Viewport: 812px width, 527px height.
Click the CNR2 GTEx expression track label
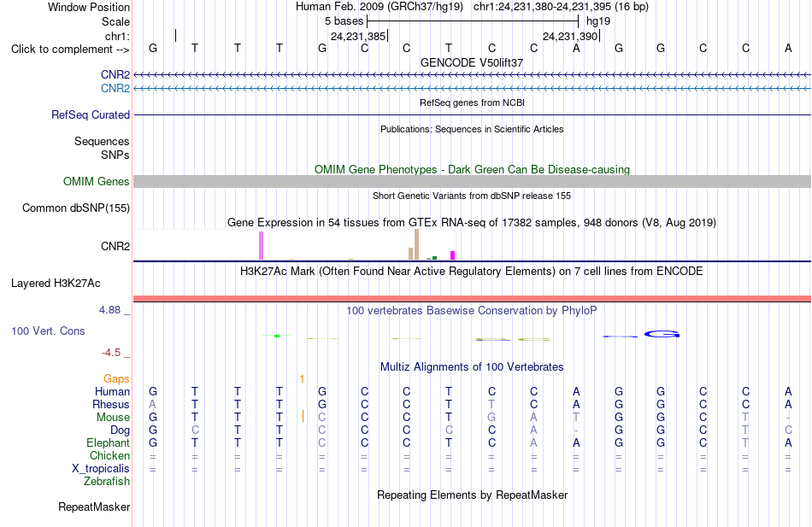[x=115, y=246]
